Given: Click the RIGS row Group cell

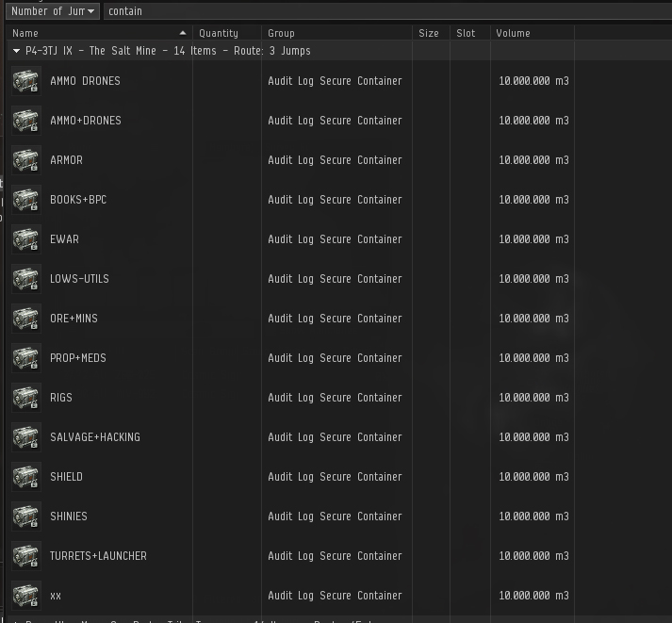Looking at the screenshot, I should pos(336,398).
